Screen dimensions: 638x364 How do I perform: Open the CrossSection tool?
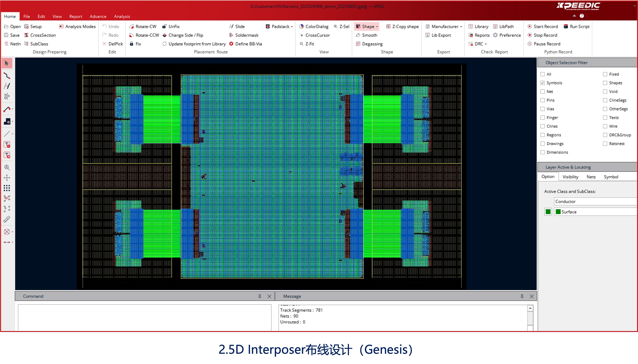(40, 35)
